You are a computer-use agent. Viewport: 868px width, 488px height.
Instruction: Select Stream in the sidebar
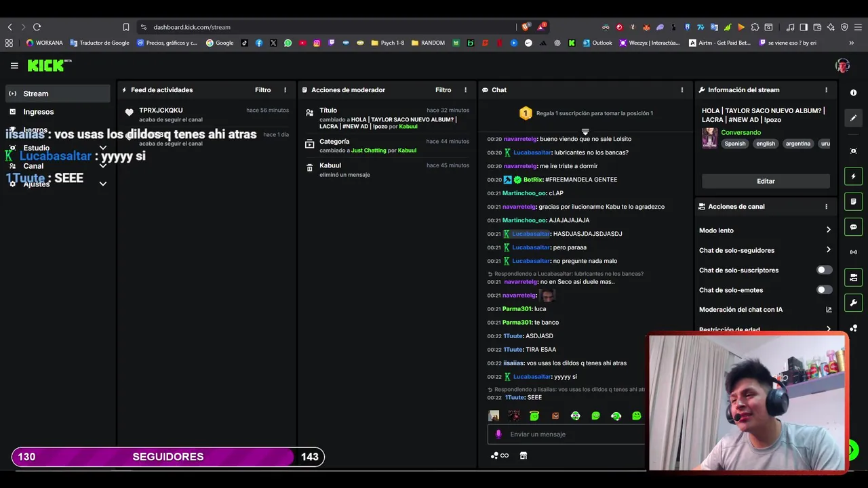(58, 94)
